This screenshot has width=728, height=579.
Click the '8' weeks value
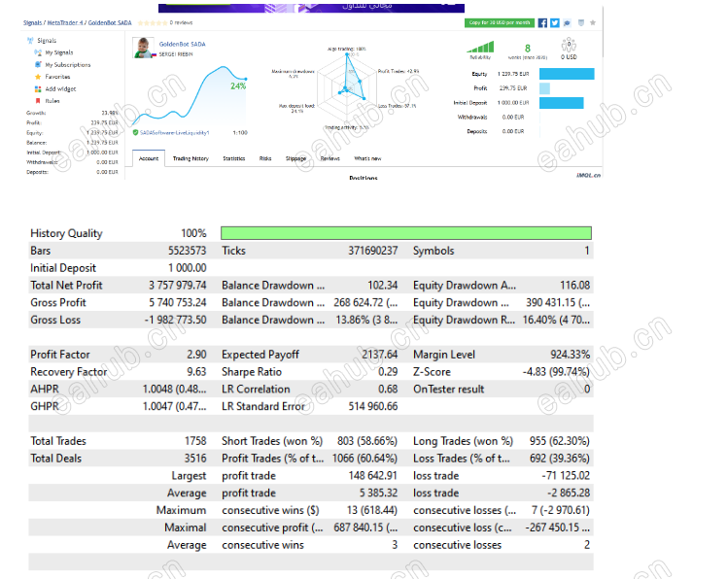click(528, 49)
